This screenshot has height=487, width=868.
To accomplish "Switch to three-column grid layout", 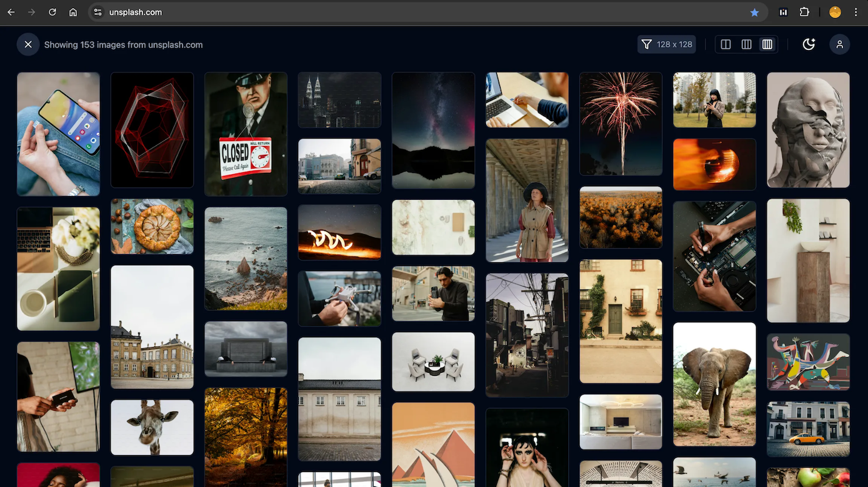I will [746, 44].
